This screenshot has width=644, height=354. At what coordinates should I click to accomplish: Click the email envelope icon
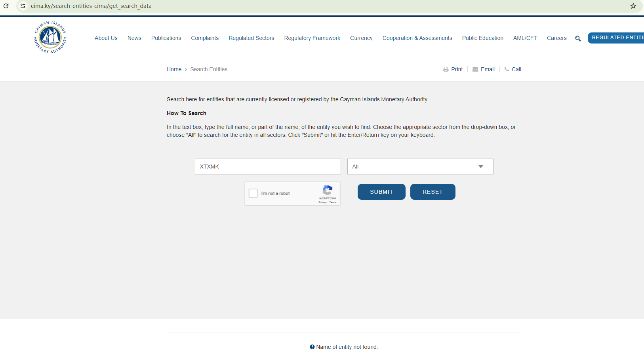click(x=475, y=69)
